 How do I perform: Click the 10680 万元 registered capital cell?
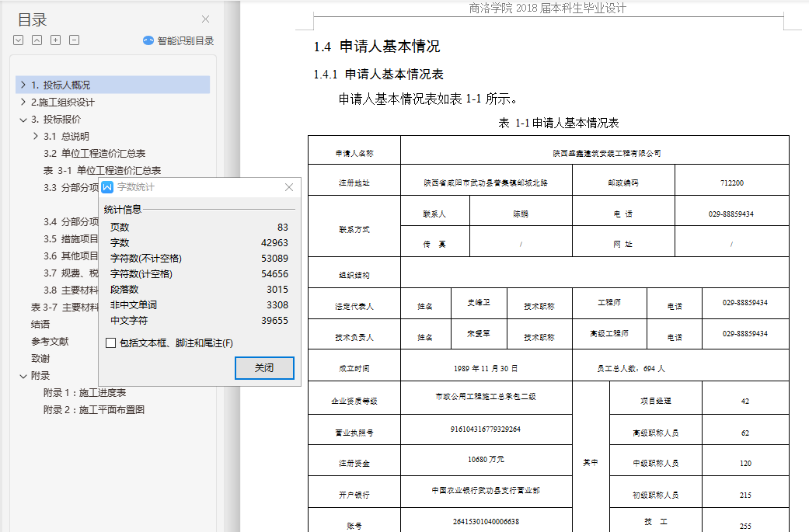(x=486, y=459)
